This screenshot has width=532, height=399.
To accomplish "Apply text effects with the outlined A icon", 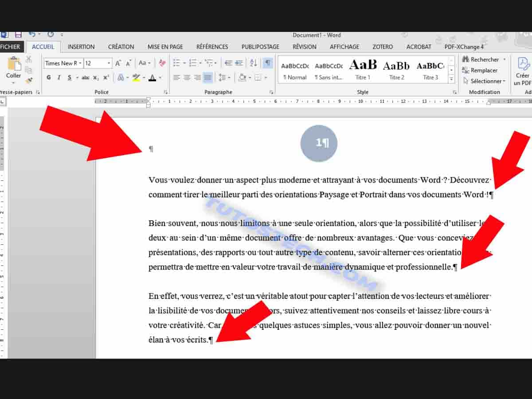I will tap(121, 78).
